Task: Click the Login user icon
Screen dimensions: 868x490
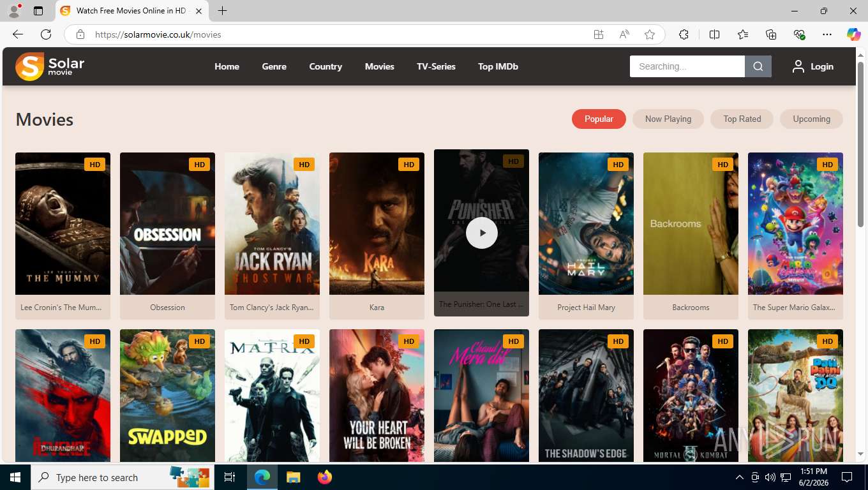Action: [798, 66]
